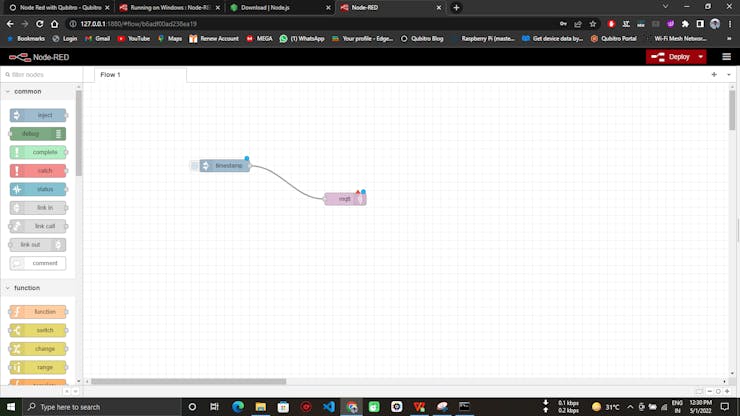Image resolution: width=740 pixels, height=416 pixels.
Task: Open the Deploy options dropdown arrow
Action: click(701, 57)
